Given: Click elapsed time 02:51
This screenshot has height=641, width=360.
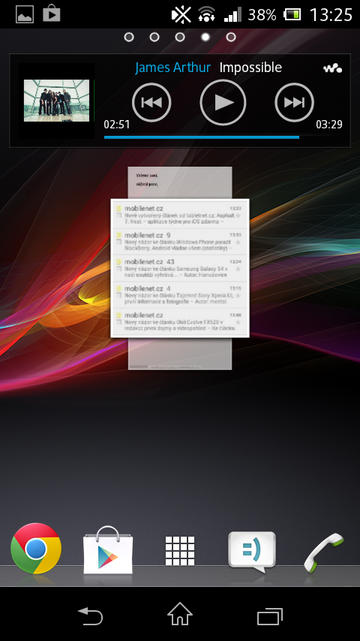Looking at the screenshot, I should click(x=116, y=124).
